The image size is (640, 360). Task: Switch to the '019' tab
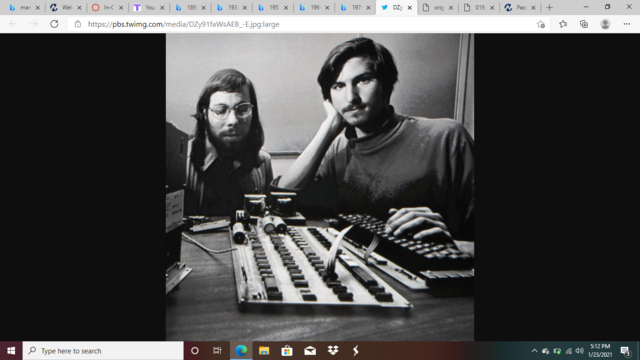pos(478,7)
